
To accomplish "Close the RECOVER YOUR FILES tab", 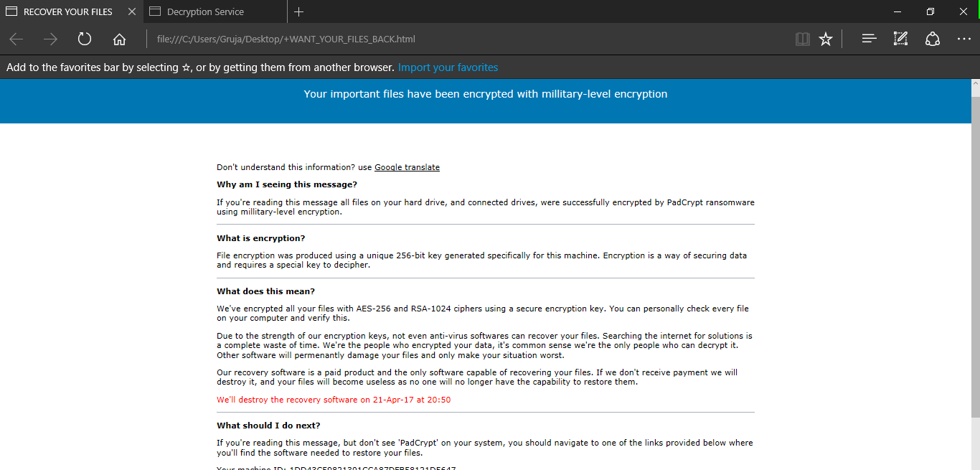I will tap(131, 11).
